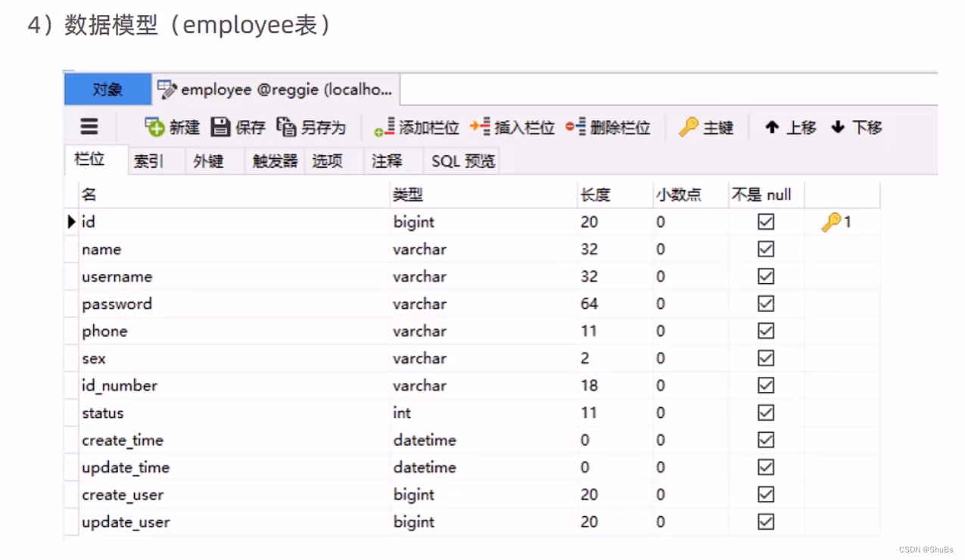Screen dimensions: 965x560
Task: Select the username field cell
Action: point(234,276)
